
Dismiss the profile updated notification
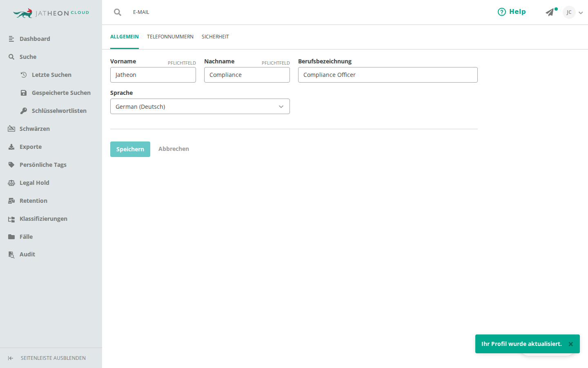coord(571,344)
